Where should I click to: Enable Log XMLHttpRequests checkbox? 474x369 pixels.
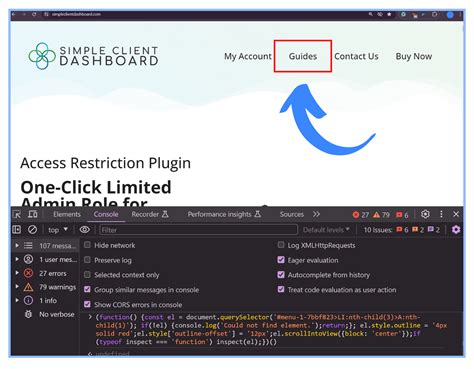(x=281, y=245)
